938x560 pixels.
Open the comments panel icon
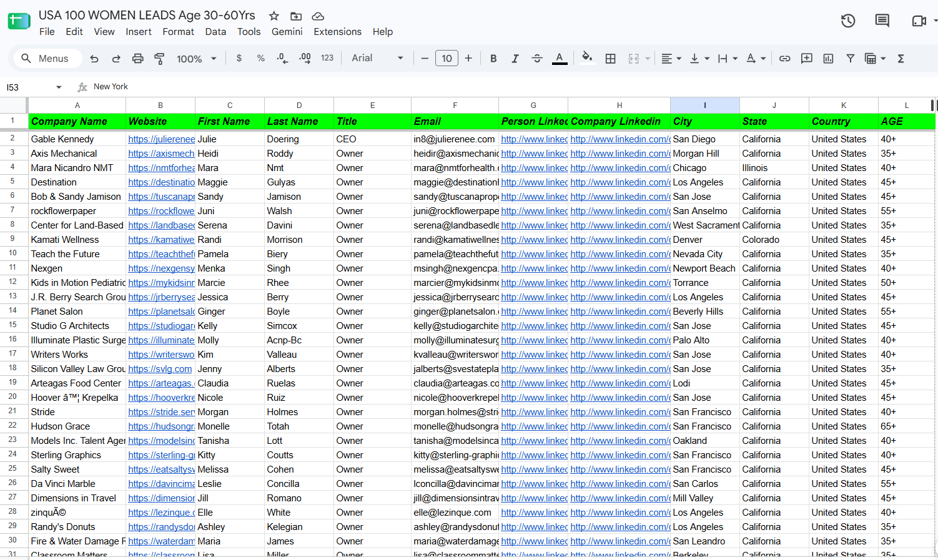pyautogui.click(x=882, y=21)
